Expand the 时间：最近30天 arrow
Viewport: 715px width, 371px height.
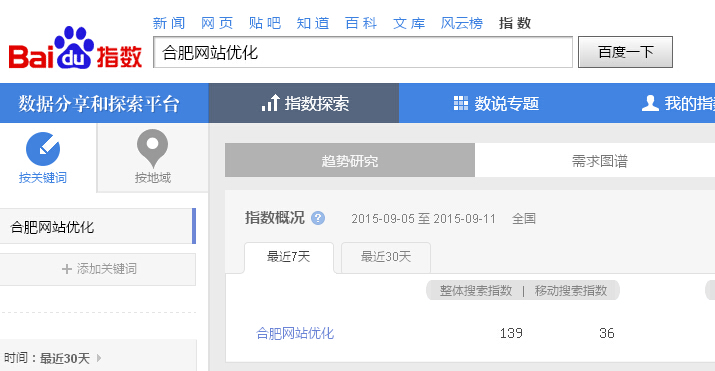(99, 358)
